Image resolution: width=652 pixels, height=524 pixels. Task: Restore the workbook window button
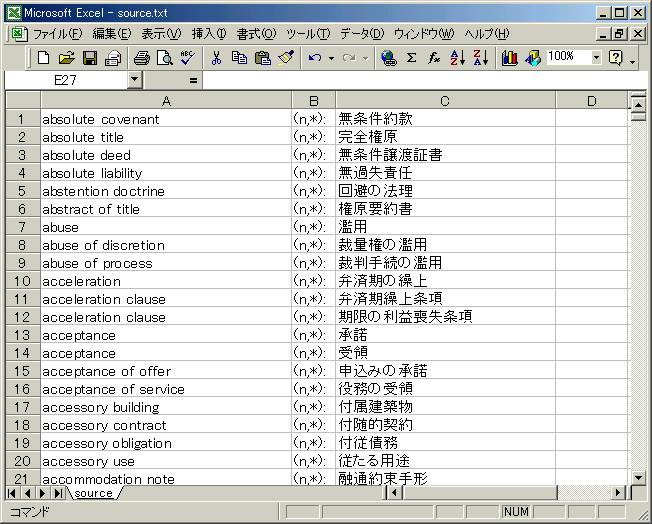tap(619, 33)
